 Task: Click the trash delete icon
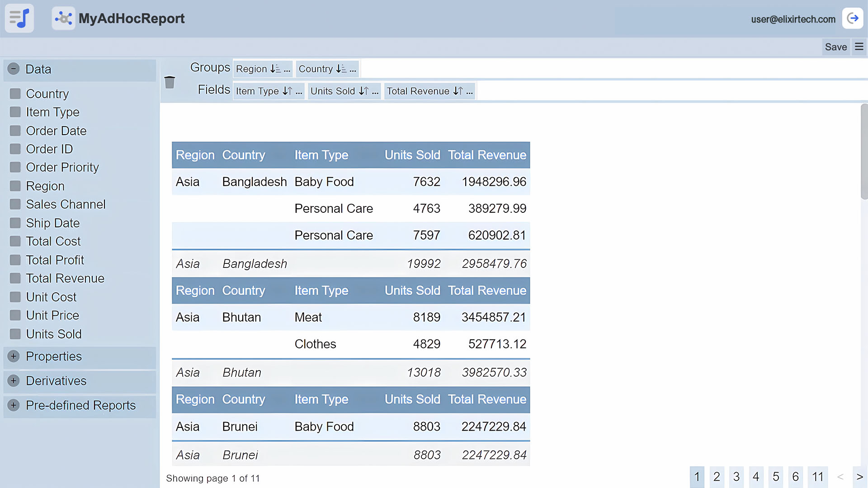[170, 82]
